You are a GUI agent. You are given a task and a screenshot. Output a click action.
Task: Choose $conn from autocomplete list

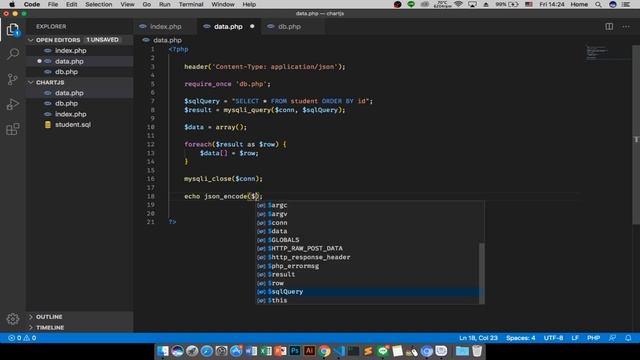(367, 222)
